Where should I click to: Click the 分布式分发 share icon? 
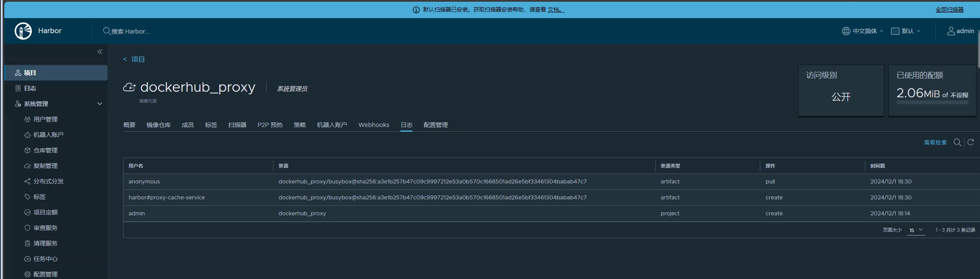coord(28,181)
